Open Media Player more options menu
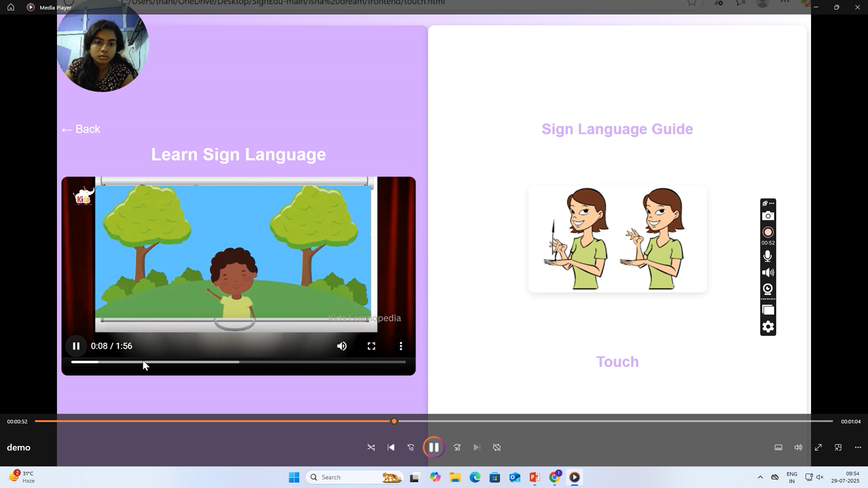Screen dimensions: 868x488 pyautogui.click(x=858, y=447)
